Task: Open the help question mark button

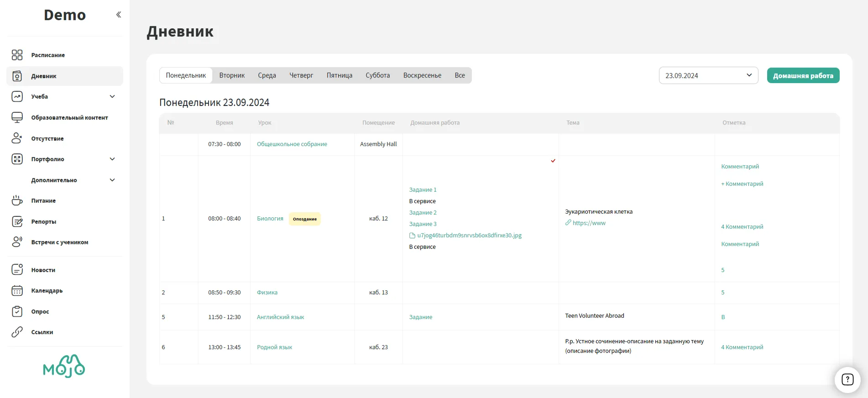Action: coord(847,379)
